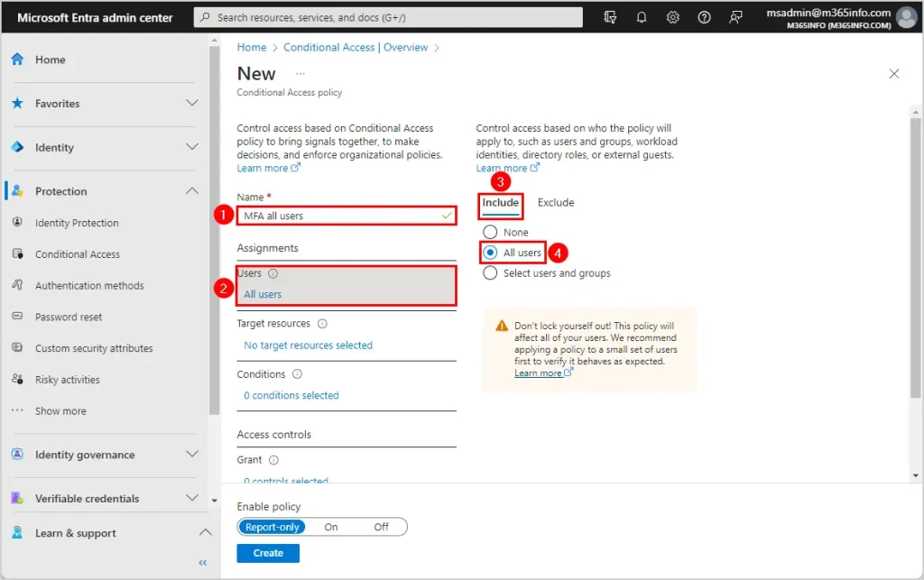Viewport: 924px width, 580px height.
Task: Collapse the Protection section chevron
Action: [191, 191]
